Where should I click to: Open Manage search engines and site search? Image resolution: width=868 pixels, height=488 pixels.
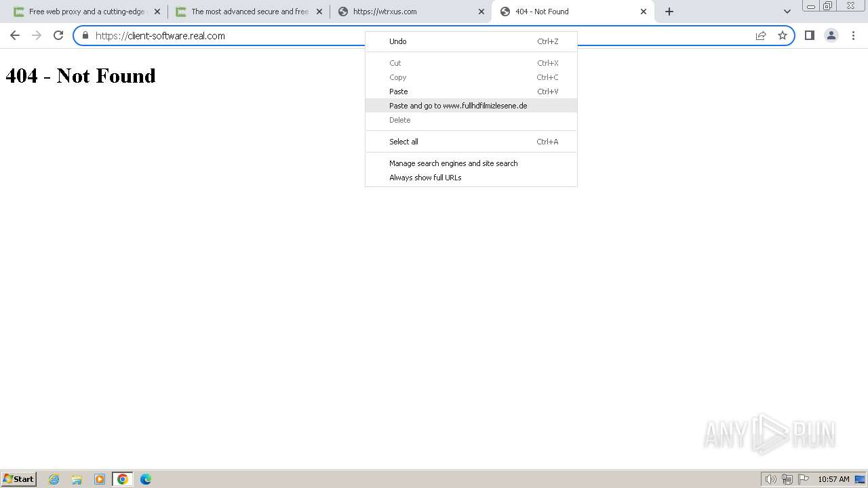(471, 163)
